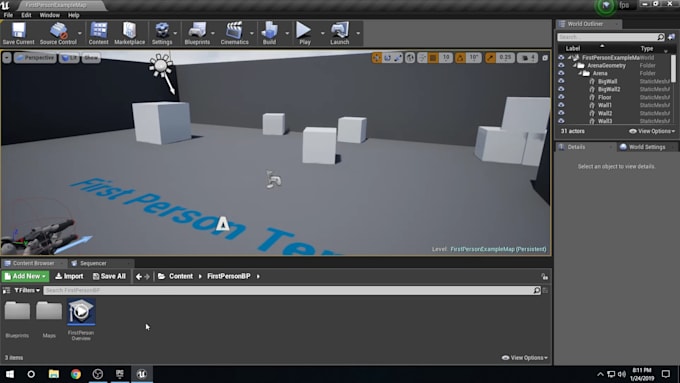This screenshot has height=383, width=680.
Task: Collapse the Arena folder in the outliner
Action: click(x=580, y=73)
